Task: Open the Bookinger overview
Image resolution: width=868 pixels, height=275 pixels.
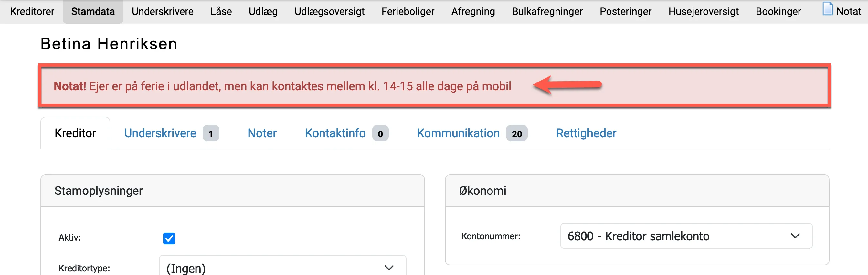Action: click(778, 11)
